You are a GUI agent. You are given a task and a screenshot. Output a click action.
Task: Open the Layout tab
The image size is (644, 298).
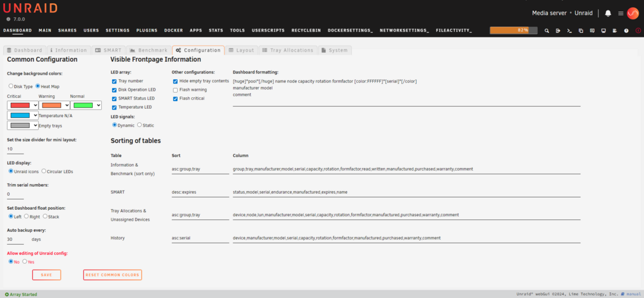click(x=241, y=50)
